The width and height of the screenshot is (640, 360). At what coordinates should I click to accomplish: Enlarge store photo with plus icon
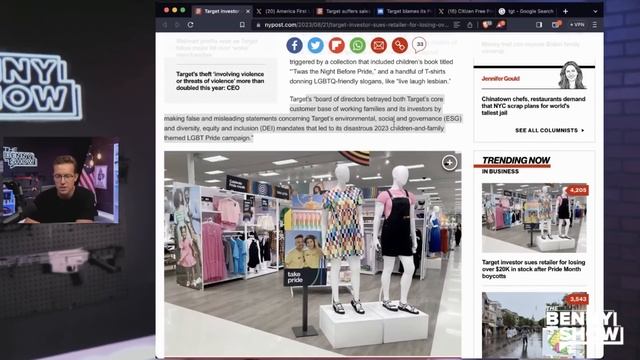449,163
